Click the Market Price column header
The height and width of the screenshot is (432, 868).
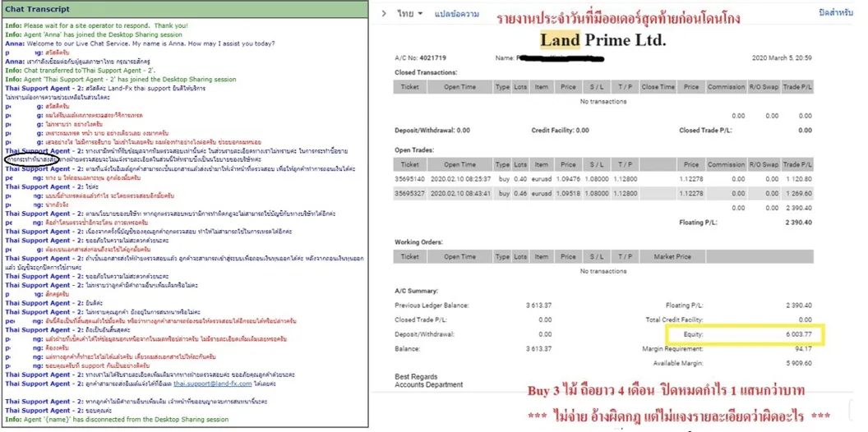click(672, 257)
